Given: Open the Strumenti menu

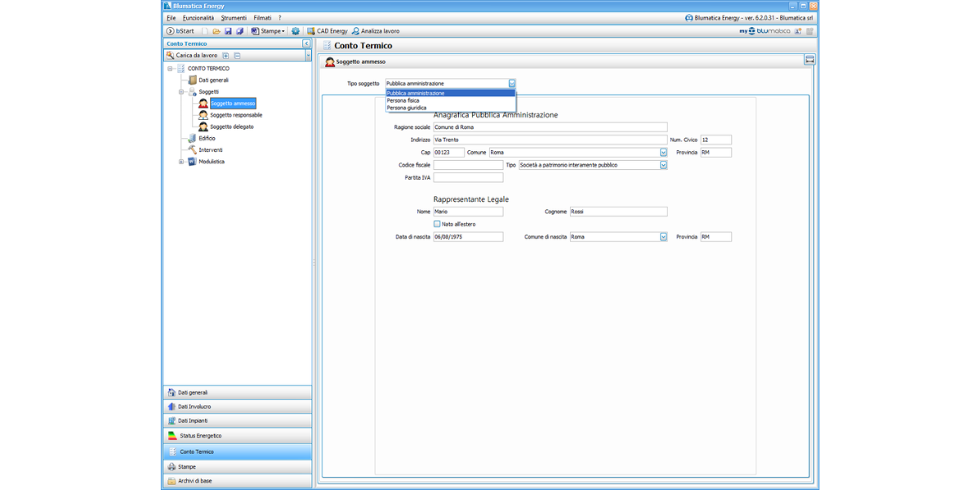Looking at the screenshot, I should (x=234, y=18).
